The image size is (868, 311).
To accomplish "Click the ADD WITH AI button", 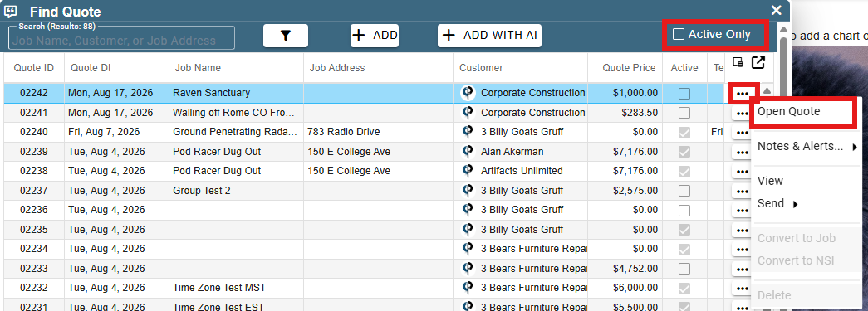I will 489,36.
